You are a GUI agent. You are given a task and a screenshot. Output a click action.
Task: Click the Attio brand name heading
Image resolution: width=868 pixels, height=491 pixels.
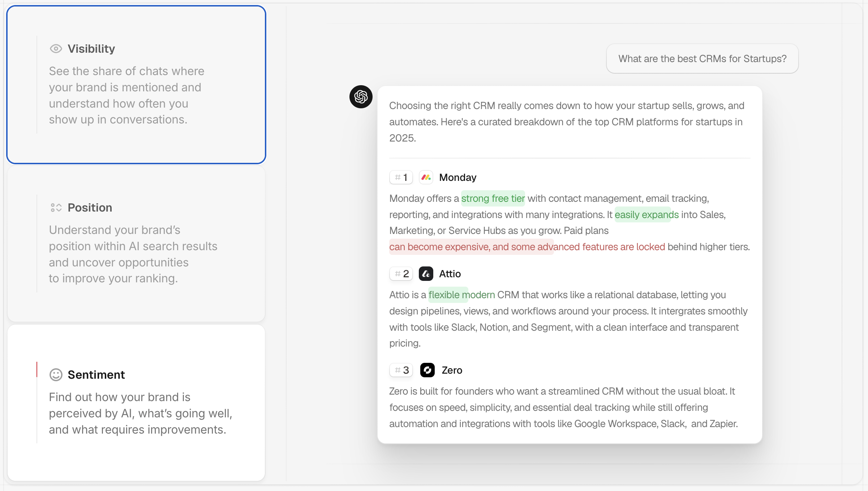click(450, 274)
